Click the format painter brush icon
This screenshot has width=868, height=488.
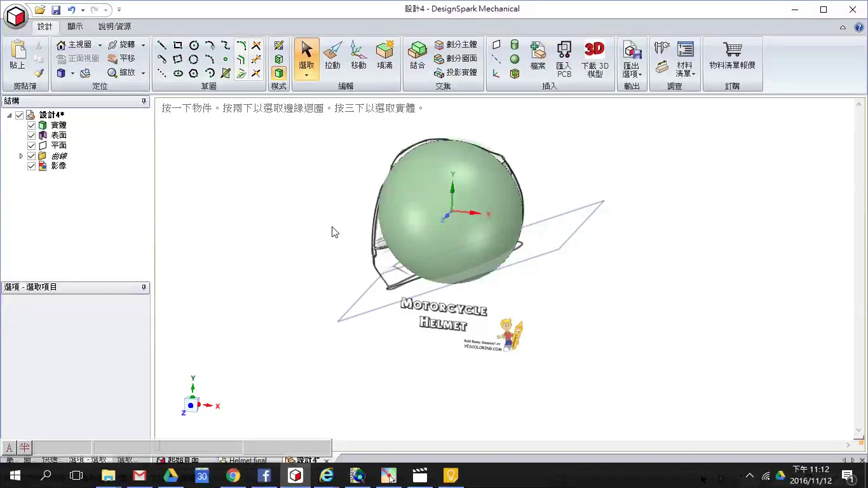point(39,73)
